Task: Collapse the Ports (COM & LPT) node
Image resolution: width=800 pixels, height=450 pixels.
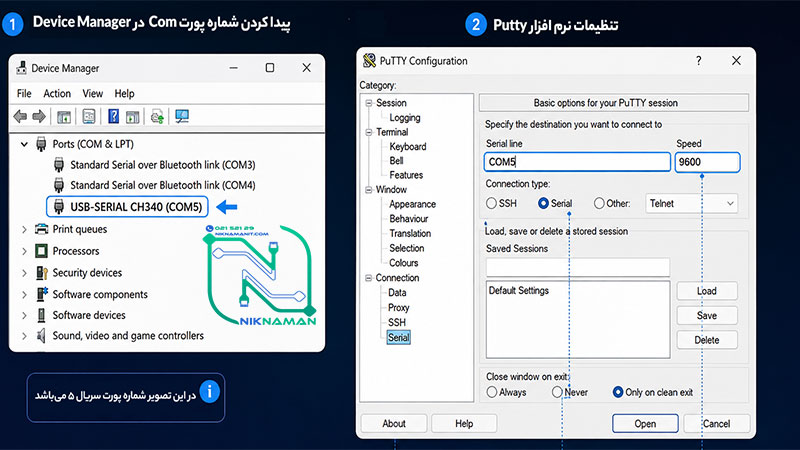Action: pyautogui.click(x=24, y=144)
